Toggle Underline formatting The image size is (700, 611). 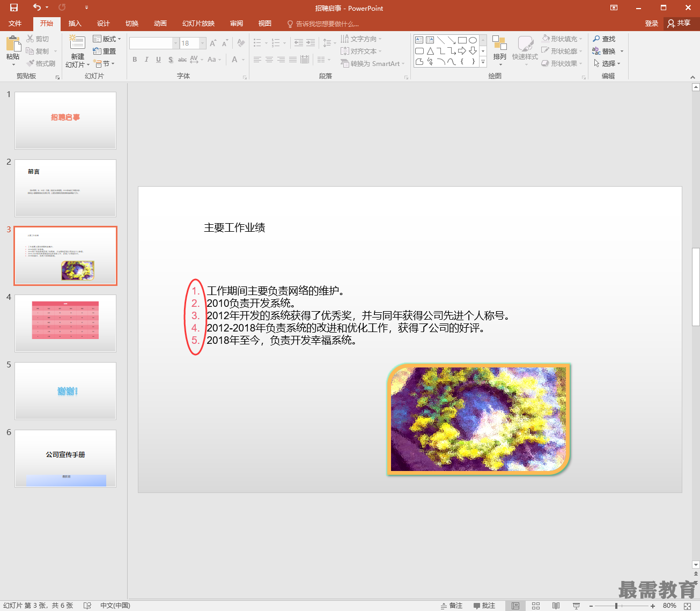coord(158,60)
